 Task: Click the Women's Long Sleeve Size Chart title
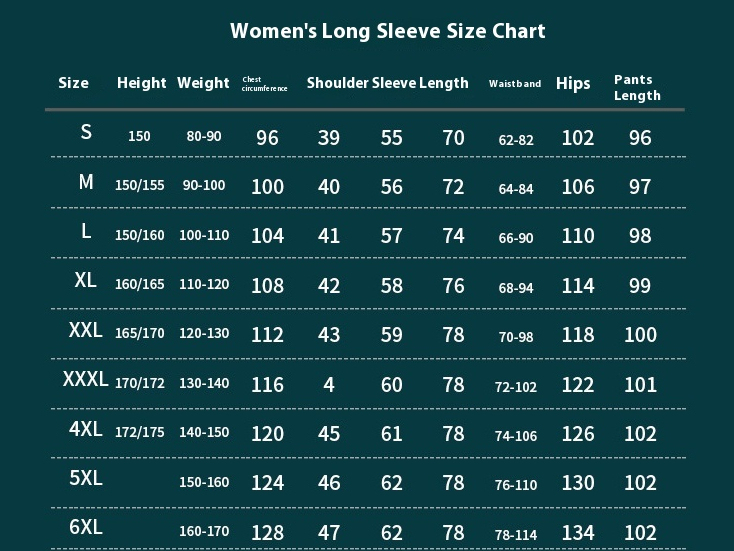pos(387,31)
